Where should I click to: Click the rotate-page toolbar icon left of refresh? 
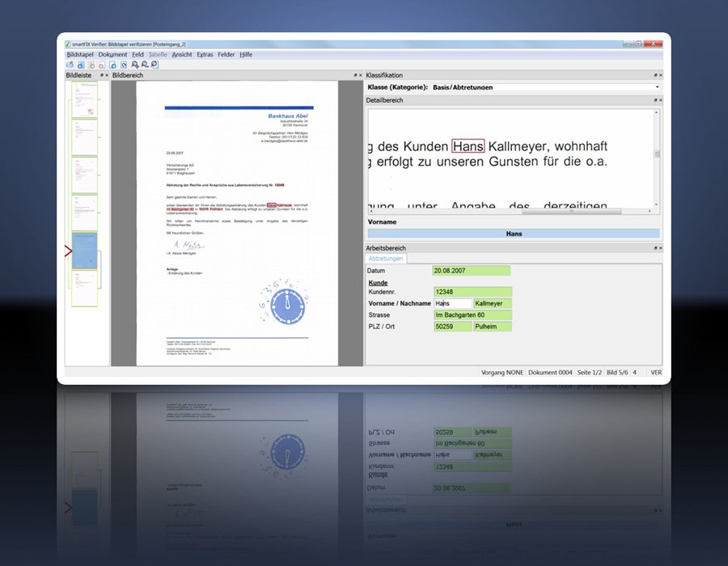(x=112, y=65)
